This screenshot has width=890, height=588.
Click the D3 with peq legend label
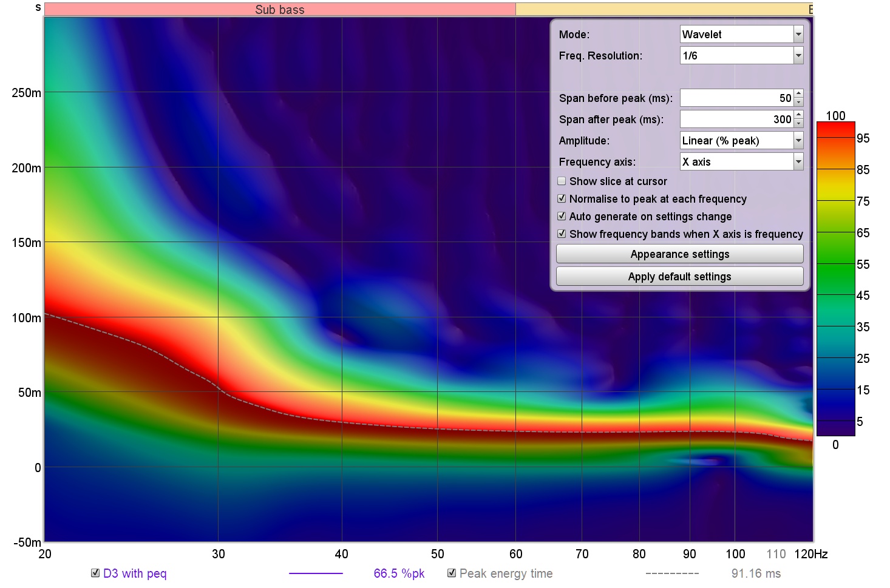[135, 573]
